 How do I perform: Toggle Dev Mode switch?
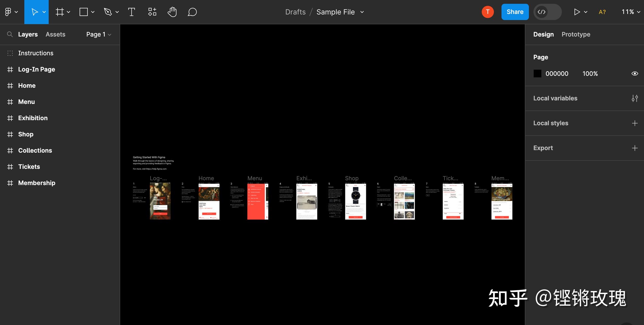tap(548, 12)
